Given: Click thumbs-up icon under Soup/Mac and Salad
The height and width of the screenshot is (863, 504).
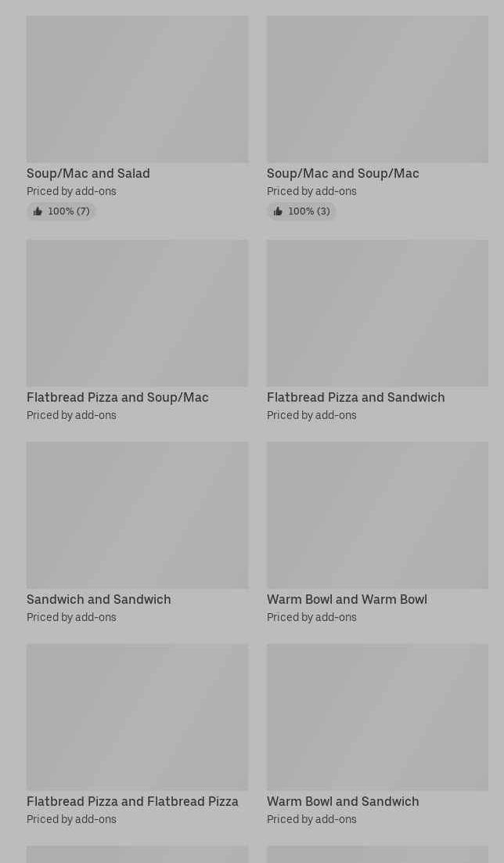Looking at the screenshot, I should click(x=38, y=211).
